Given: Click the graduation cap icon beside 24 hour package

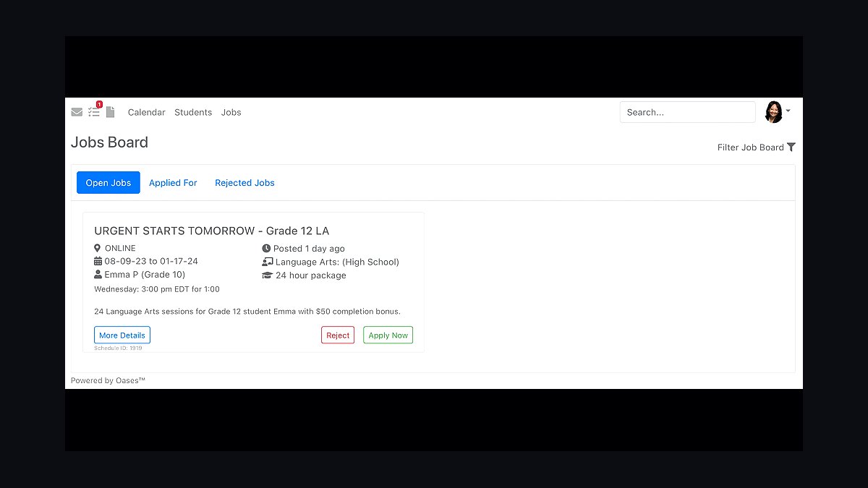Looking at the screenshot, I should coord(268,275).
